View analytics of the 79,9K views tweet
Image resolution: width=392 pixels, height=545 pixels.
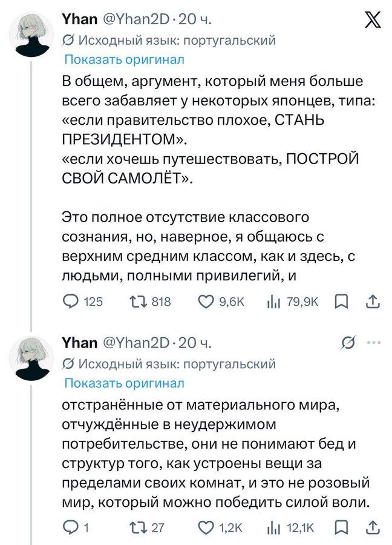273,302
